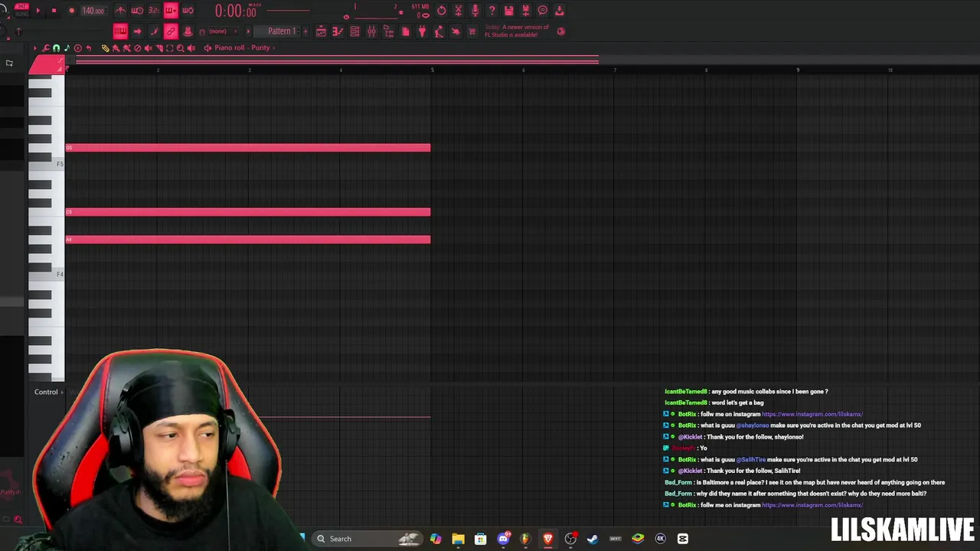
Task: Select the Zoom tool
Action: 181,48
